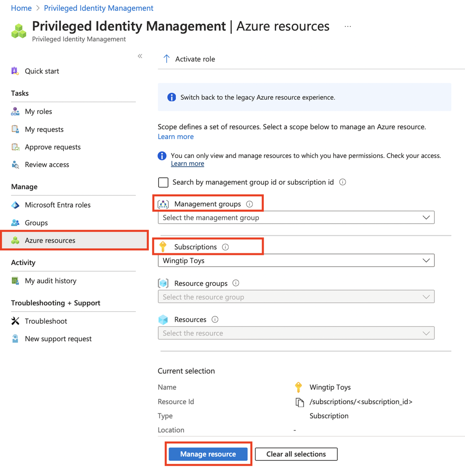Click the copy icon beside Resource Id

coord(300,402)
